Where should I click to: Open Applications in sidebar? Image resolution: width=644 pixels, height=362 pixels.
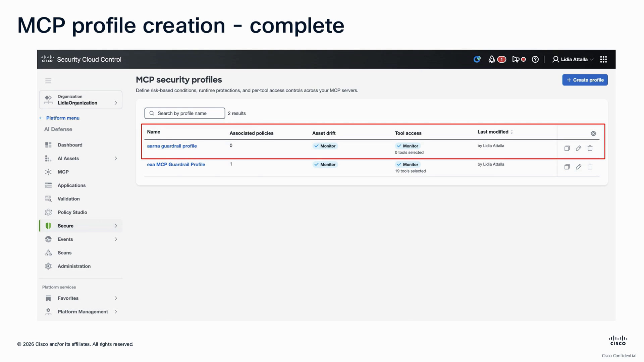(x=71, y=185)
